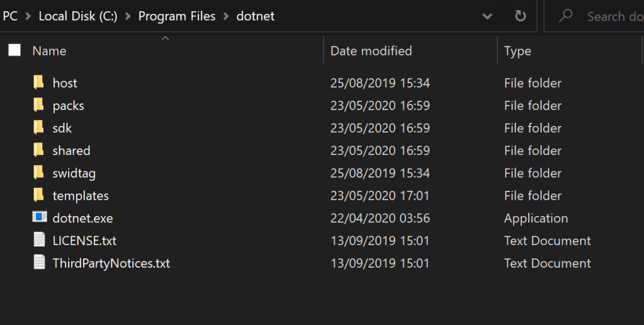The image size is (644, 325).
Task: Sort by Date modified column header
Action: pos(371,51)
